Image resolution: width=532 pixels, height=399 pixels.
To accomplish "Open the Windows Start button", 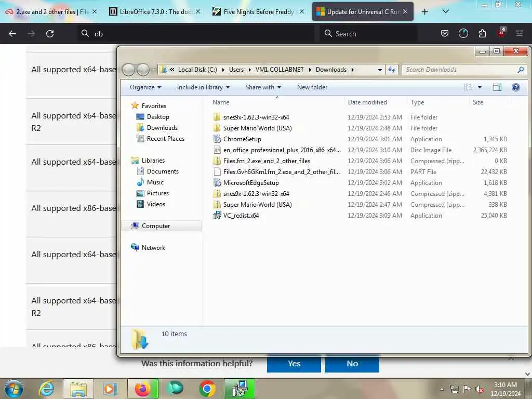I will click(x=14, y=389).
